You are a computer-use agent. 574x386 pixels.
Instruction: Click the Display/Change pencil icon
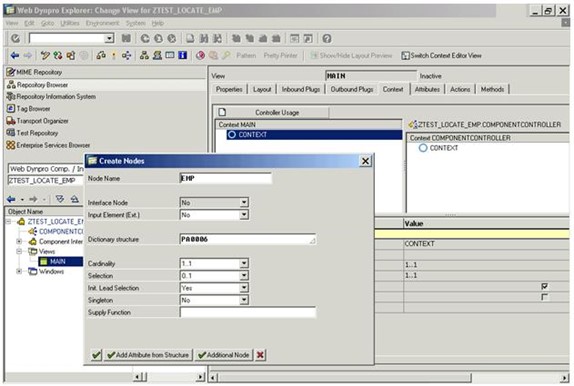click(45, 56)
